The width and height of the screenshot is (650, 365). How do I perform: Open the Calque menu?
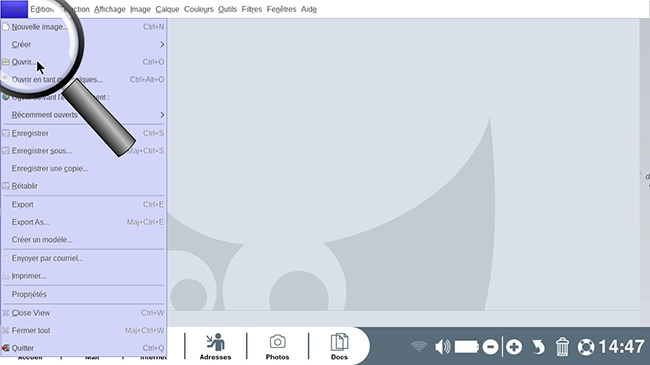[x=167, y=9]
